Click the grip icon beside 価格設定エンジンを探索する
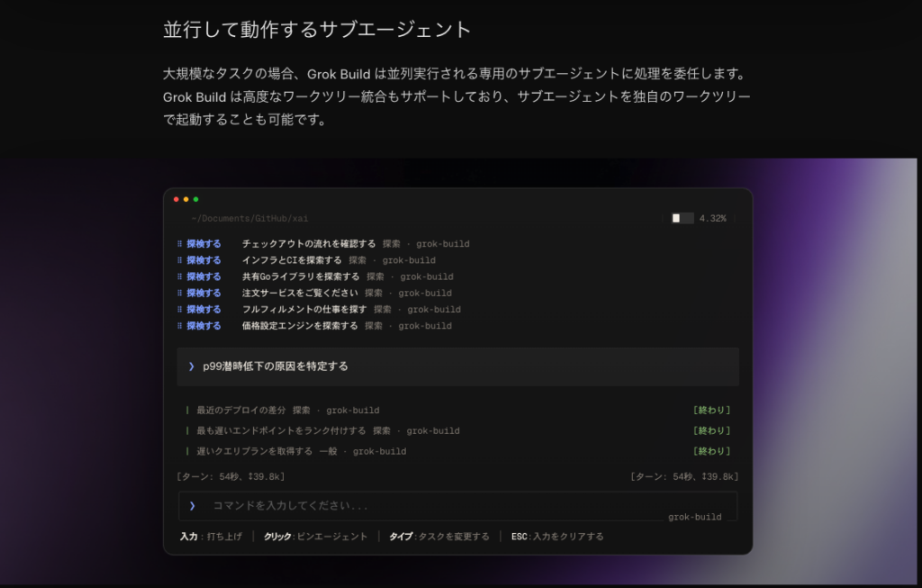The width and height of the screenshot is (922, 588). [x=179, y=326]
